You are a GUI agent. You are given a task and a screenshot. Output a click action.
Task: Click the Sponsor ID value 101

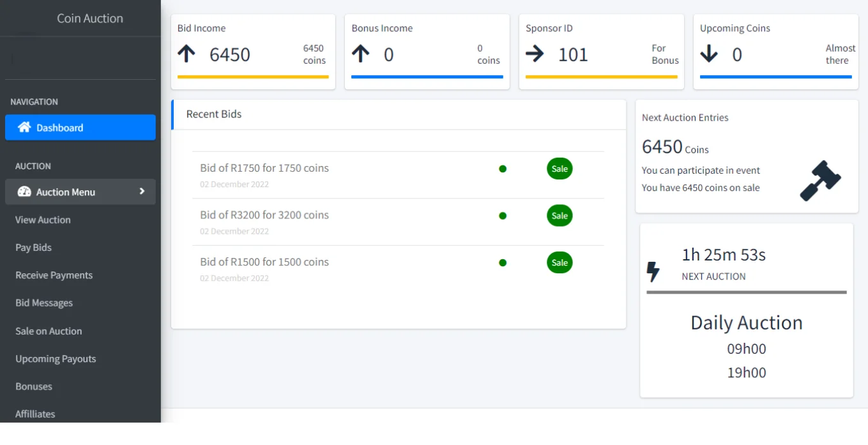(x=573, y=54)
